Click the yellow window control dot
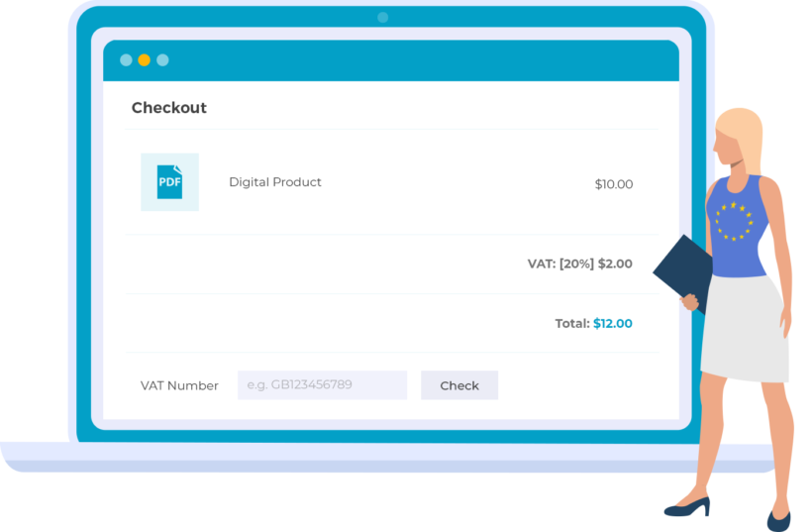 (x=144, y=60)
